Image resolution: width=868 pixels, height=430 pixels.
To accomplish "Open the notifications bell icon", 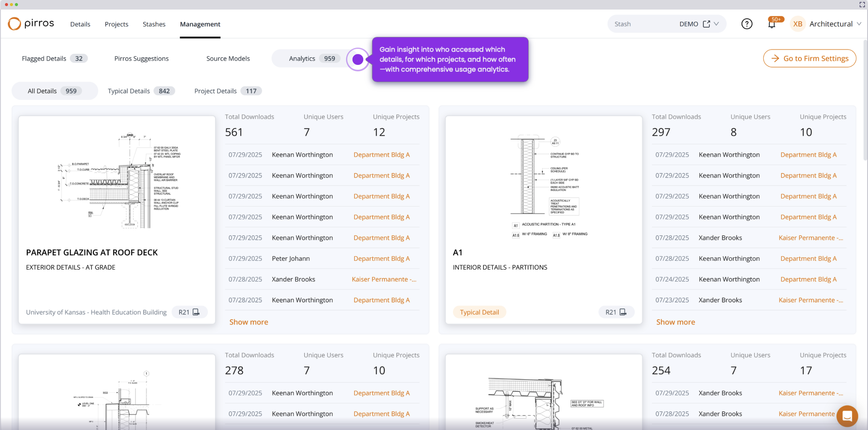I will pyautogui.click(x=771, y=24).
